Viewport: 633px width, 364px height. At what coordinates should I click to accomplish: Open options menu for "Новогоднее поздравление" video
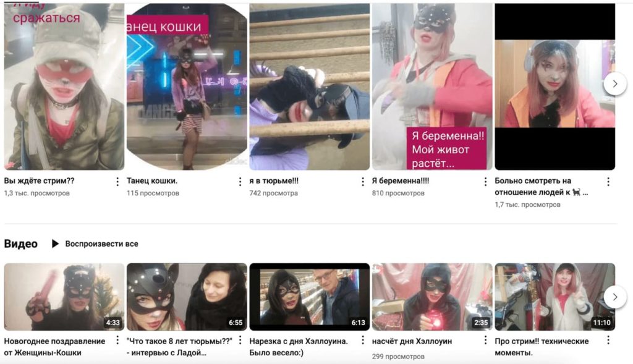[x=117, y=341]
